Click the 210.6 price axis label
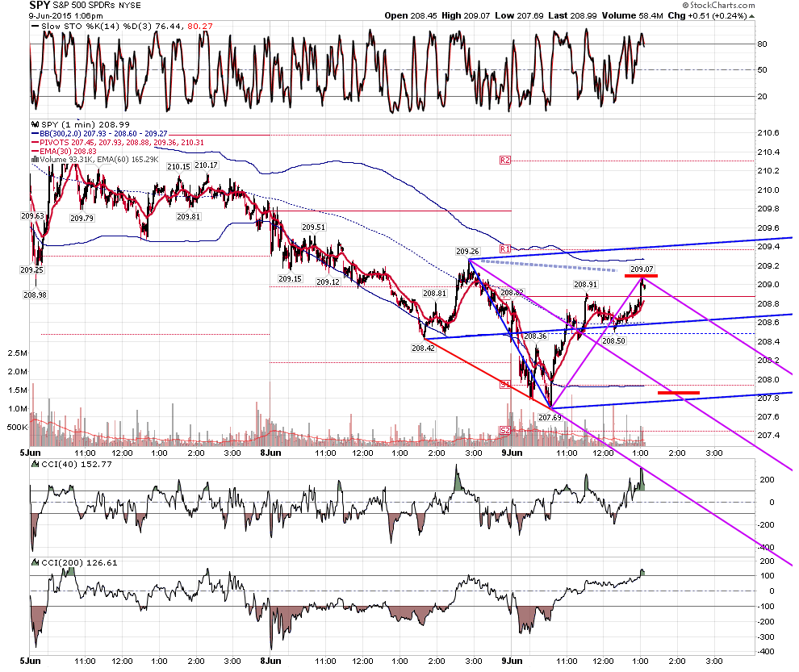This screenshot has width=799, height=672. point(768,133)
